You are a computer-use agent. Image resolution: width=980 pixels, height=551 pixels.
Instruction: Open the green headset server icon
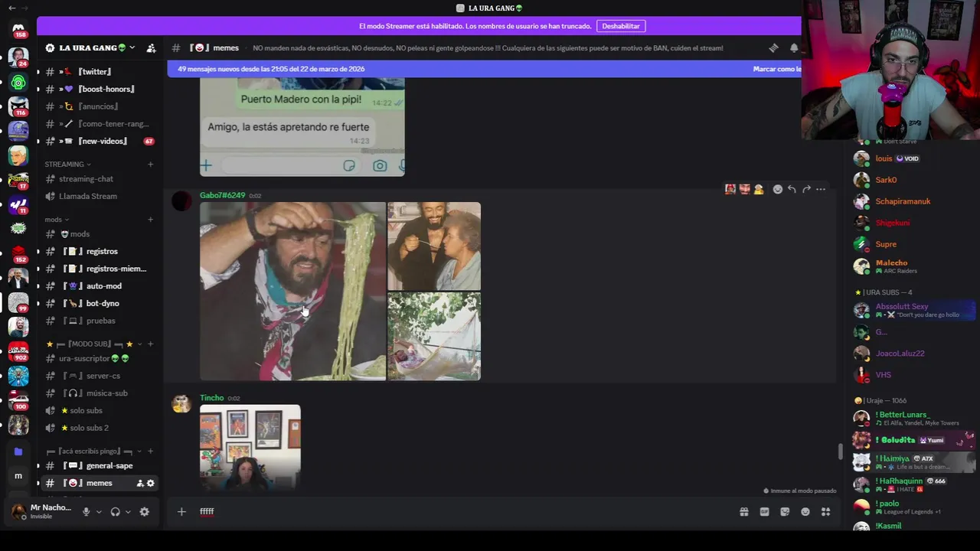18,82
